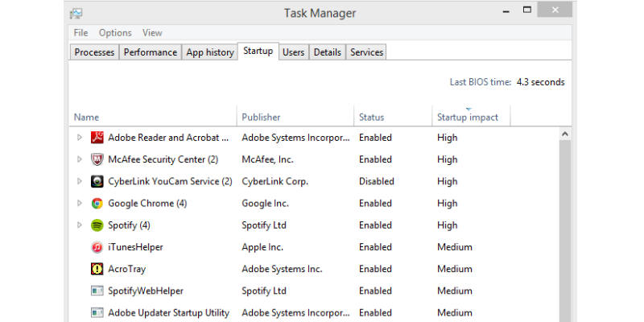The height and width of the screenshot is (322, 644).
Task: Expand the McAfee Security Center group
Action: (x=80, y=159)
